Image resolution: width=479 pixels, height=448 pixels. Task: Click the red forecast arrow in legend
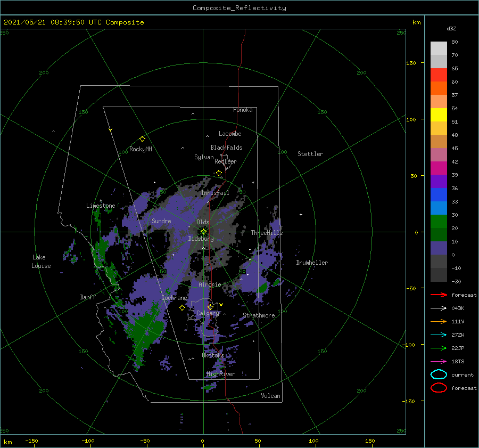(x=439, y=295)
